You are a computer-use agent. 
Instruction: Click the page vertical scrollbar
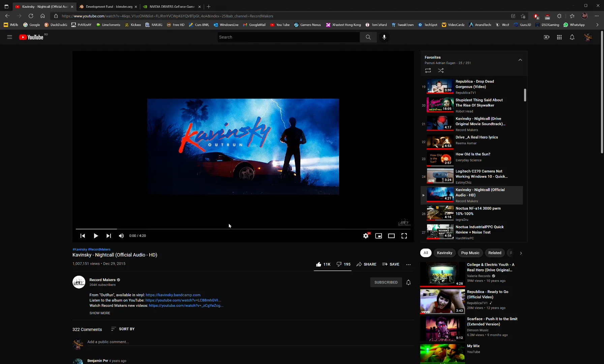[x=602, y=92]
